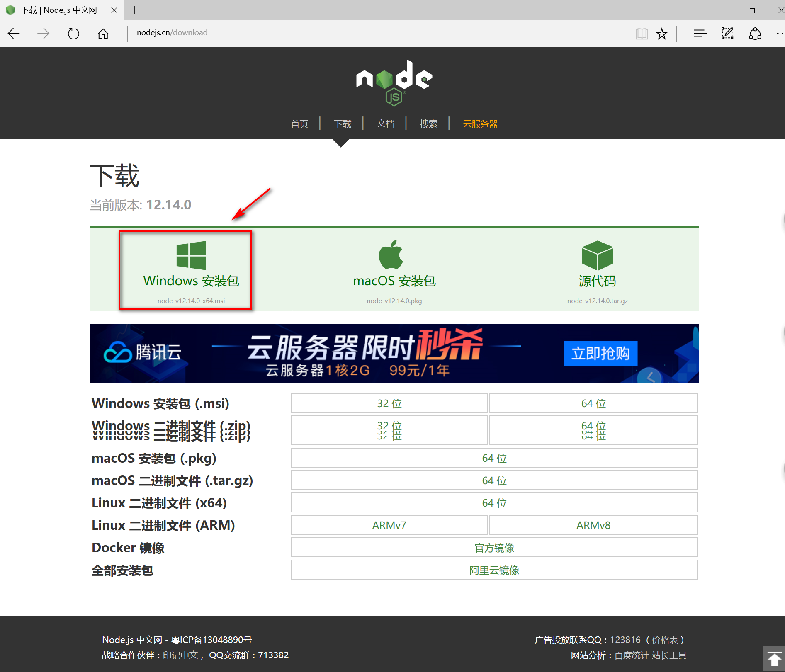Open 站长工具 footer link
This screenshot has height=672, width=785.
(669, 655)
